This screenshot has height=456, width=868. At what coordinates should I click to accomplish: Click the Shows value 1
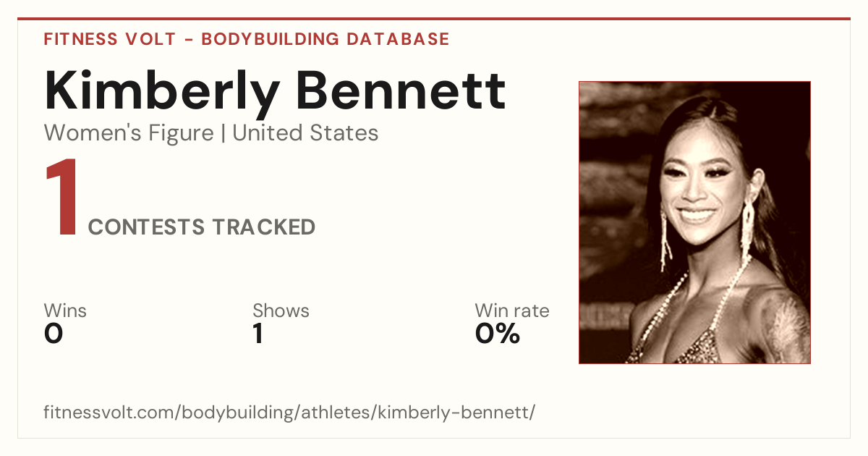click(x=258, y=334)
